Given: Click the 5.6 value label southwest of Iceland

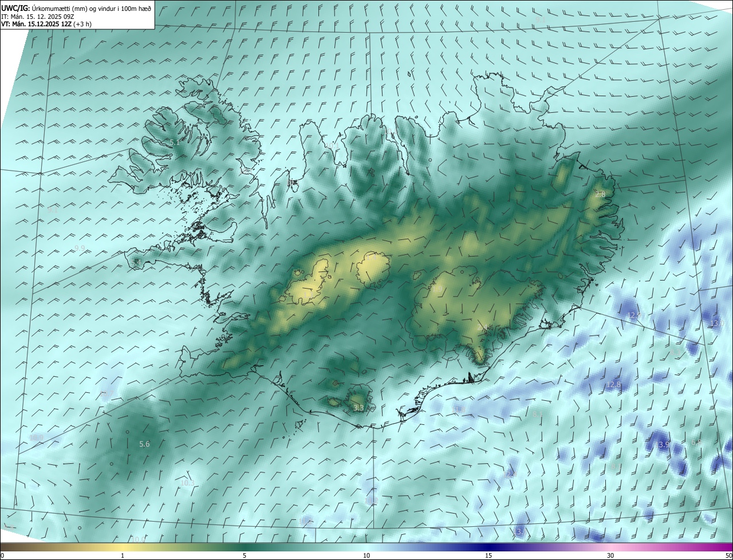Looking at the screenshot, I should 144,444.
